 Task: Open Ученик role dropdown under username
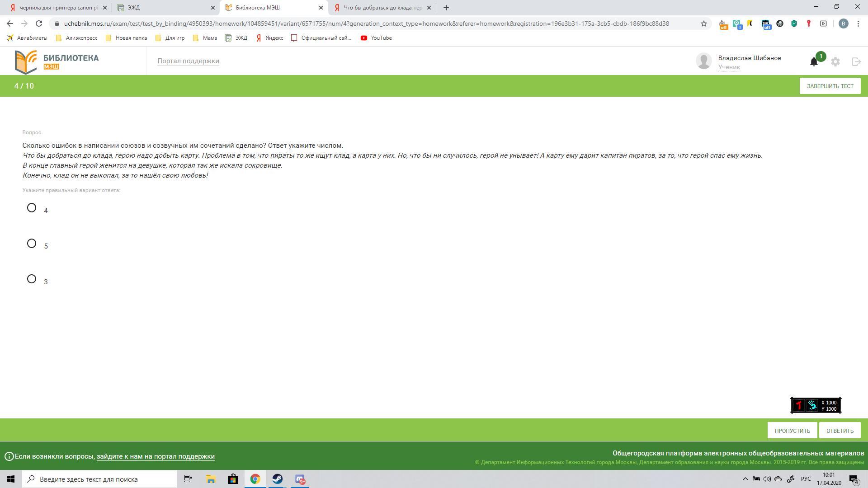click(x=729, y=67)
